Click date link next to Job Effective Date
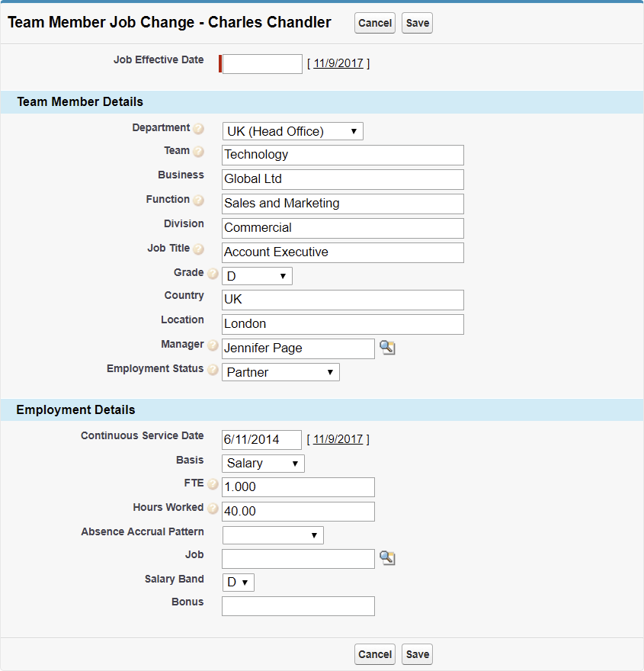 (338, 64)
